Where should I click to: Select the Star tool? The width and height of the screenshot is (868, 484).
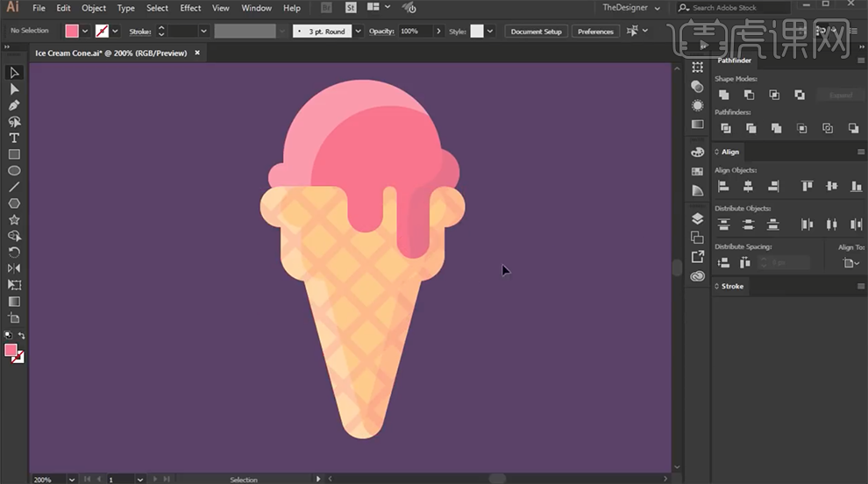click(x=14, y=220)
